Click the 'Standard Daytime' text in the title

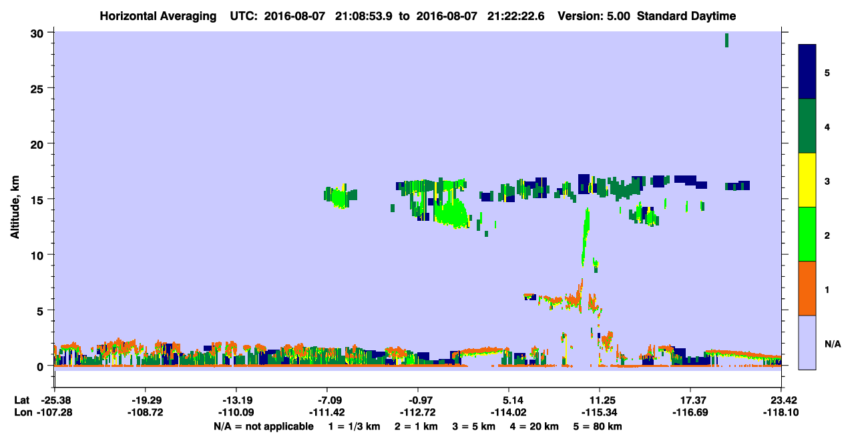pyautogui.click(x=686, y=16)
